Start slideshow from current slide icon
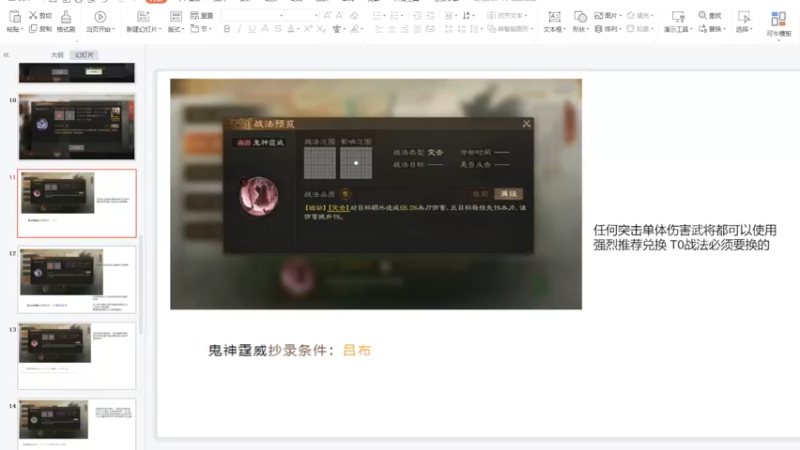This screenshot has width=800, height=450. point(100,17)
